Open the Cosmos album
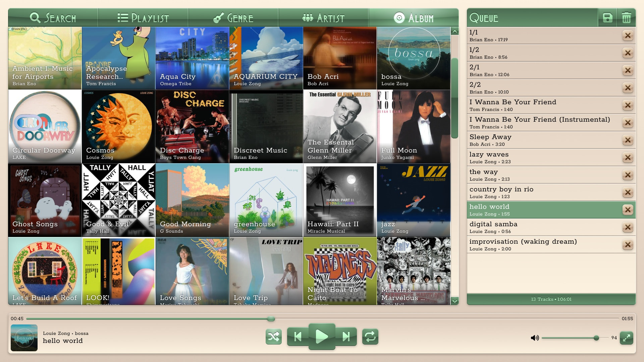The height and width of the screenshot is (362, 644). click(x=119, y=126)
